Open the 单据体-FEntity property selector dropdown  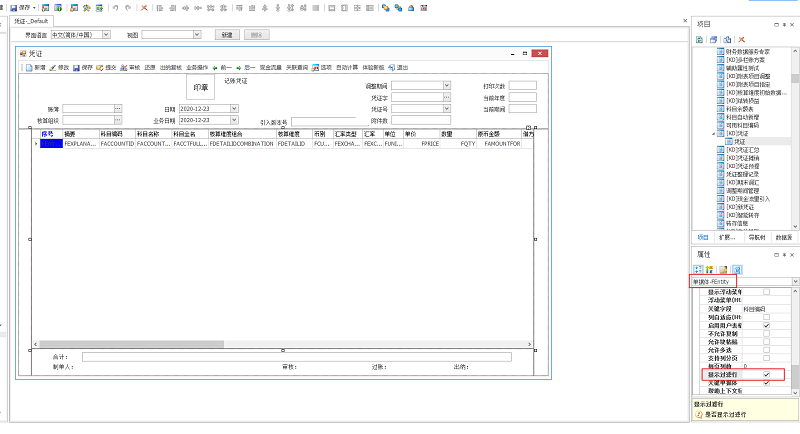795,282
